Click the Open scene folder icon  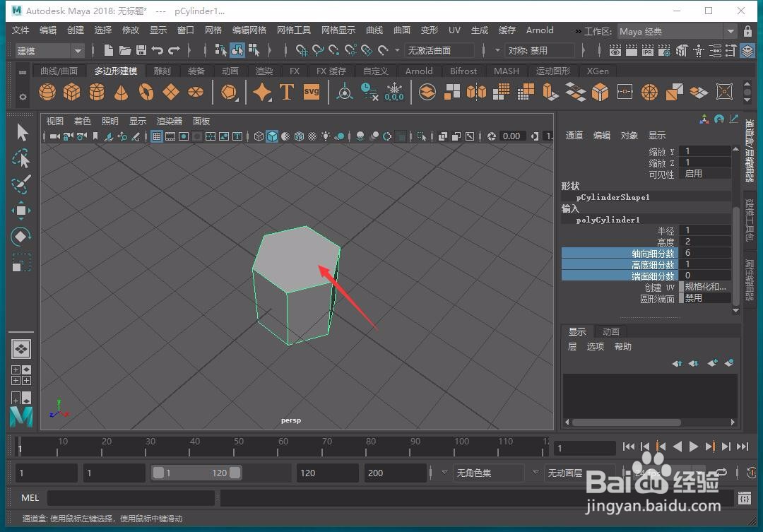(x=125, y=50)
